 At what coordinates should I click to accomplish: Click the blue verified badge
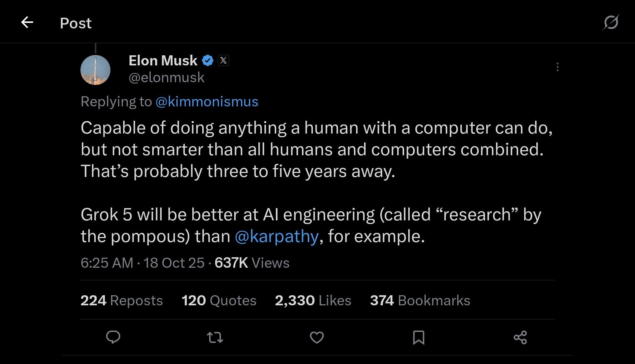pos(208,61)
